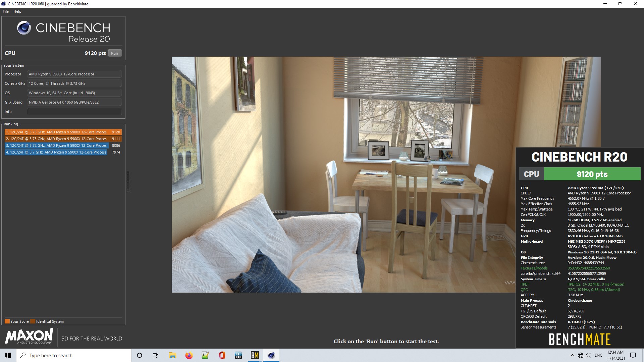Viewport: 644px width, 362px height.
Task: Click the Cinebench.exe file integrity hash
Action: tap(586, 263)
